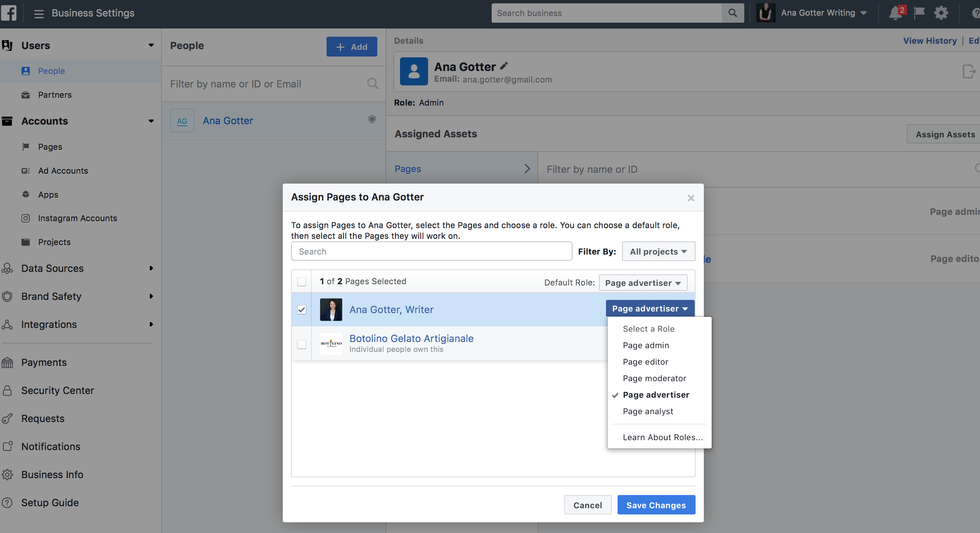Click the Search field in Assign Pages dialog

pyautogui.click(x=431, y=251)
